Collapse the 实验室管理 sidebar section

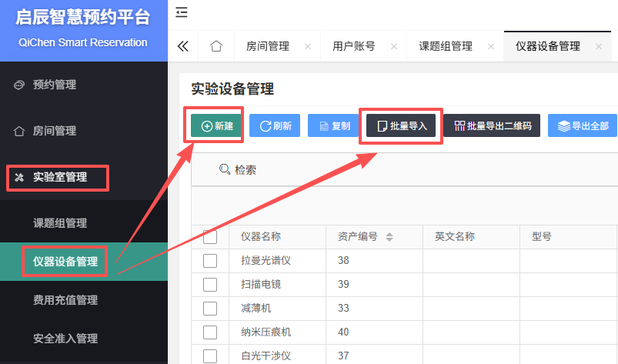[59, 178]
